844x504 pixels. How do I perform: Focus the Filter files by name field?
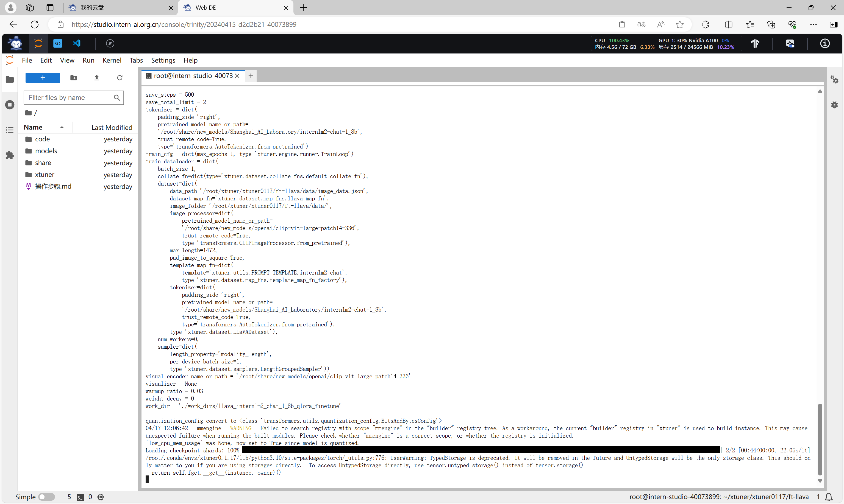click(x=73, y=97)
